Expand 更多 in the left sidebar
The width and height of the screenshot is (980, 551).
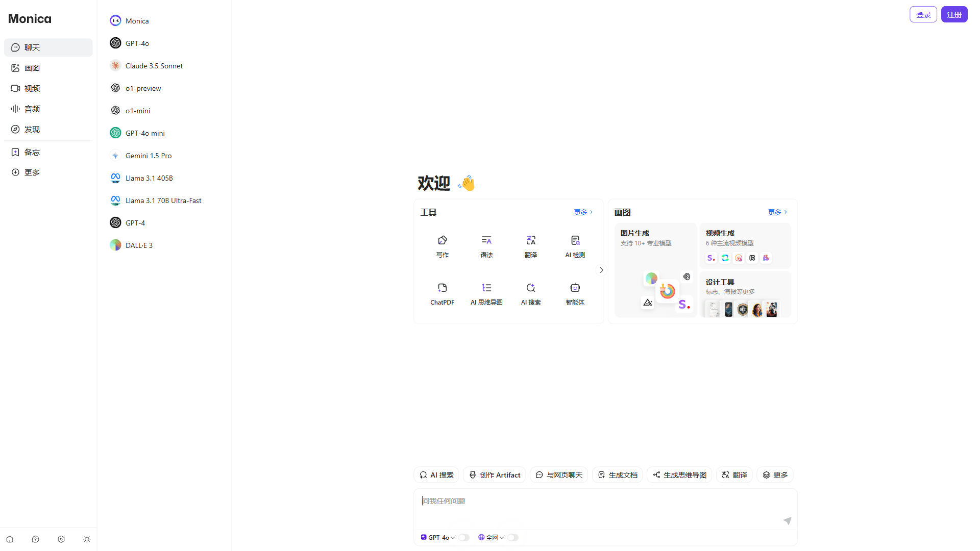pos(48,172)
